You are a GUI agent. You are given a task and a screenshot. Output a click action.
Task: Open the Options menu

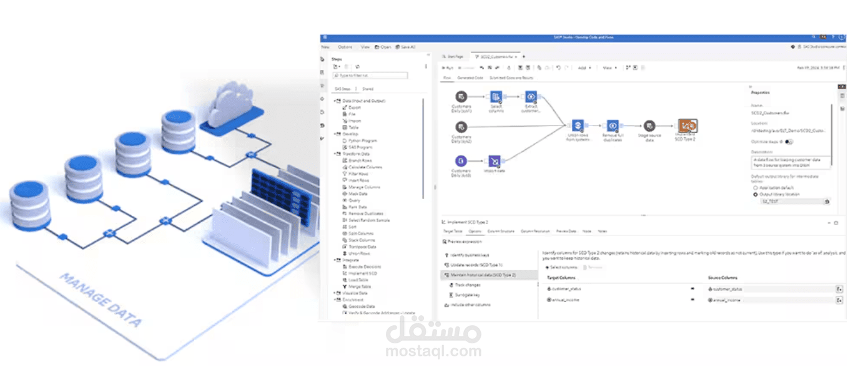[x=345, y=47]
